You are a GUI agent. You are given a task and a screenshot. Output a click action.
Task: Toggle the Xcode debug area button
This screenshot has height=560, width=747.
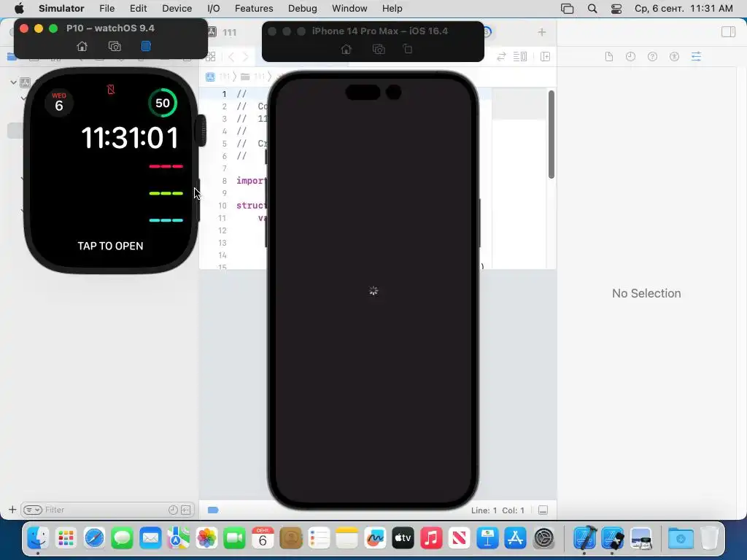pos(543,510)
